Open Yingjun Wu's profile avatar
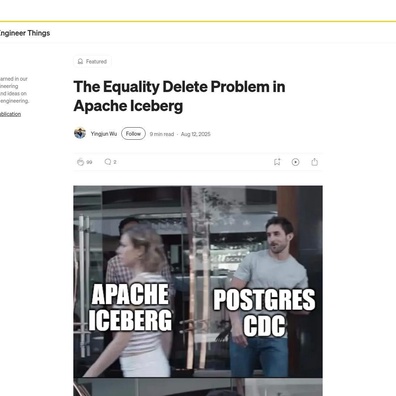The height and width of the screenshot is (396, 396). click(x=80, y=133)
